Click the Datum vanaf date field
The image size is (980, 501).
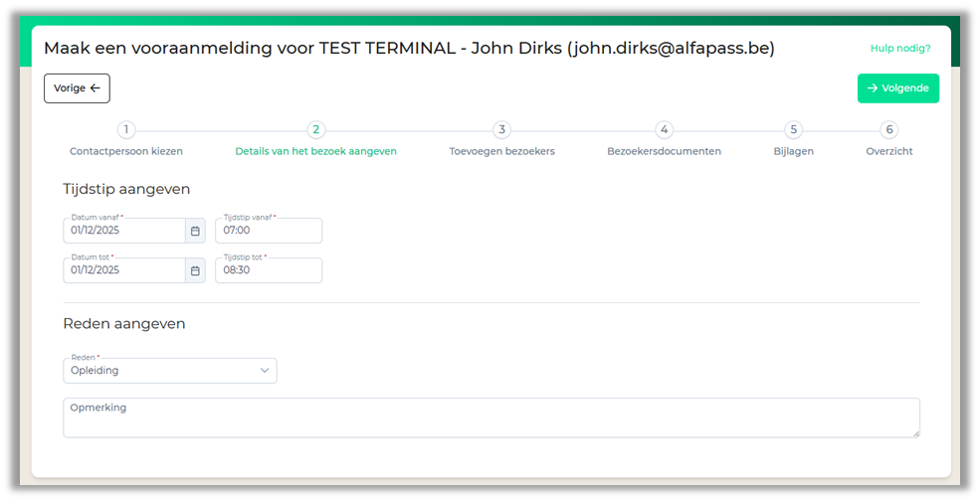(123, 231)
